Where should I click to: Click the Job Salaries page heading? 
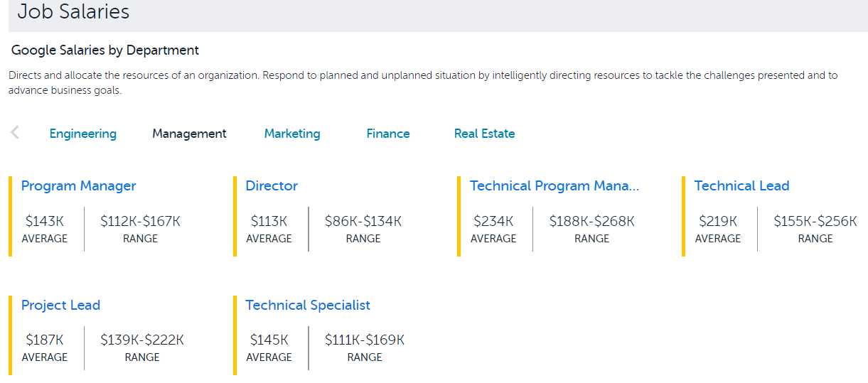click(x=73, y=11)
